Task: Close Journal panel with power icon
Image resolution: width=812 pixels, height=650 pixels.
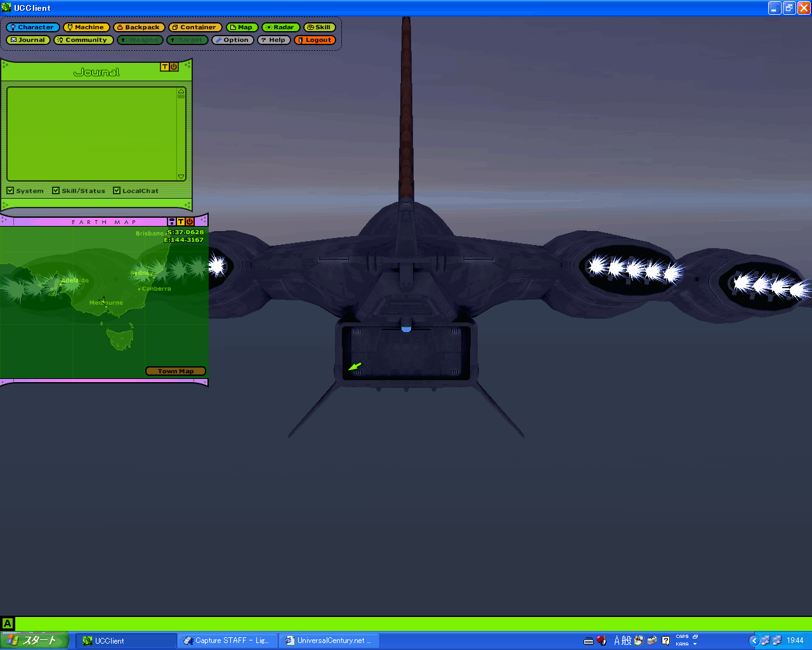Action: coord(174,67)
